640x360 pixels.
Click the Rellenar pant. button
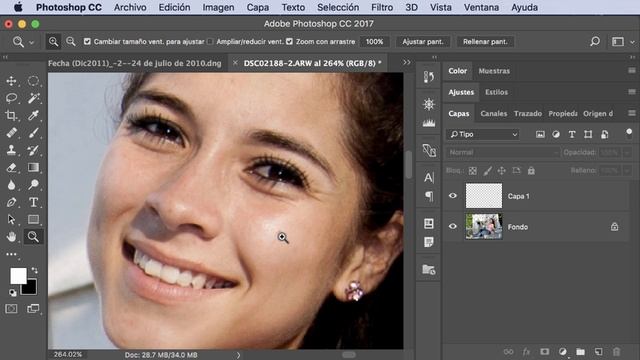tap(485, 42)
